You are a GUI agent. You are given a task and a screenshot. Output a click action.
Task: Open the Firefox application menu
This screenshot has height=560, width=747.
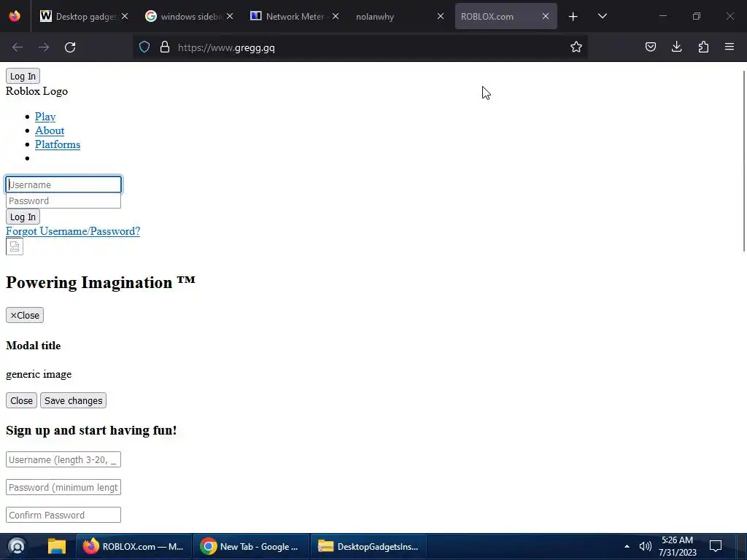click(x=729, y=47)
